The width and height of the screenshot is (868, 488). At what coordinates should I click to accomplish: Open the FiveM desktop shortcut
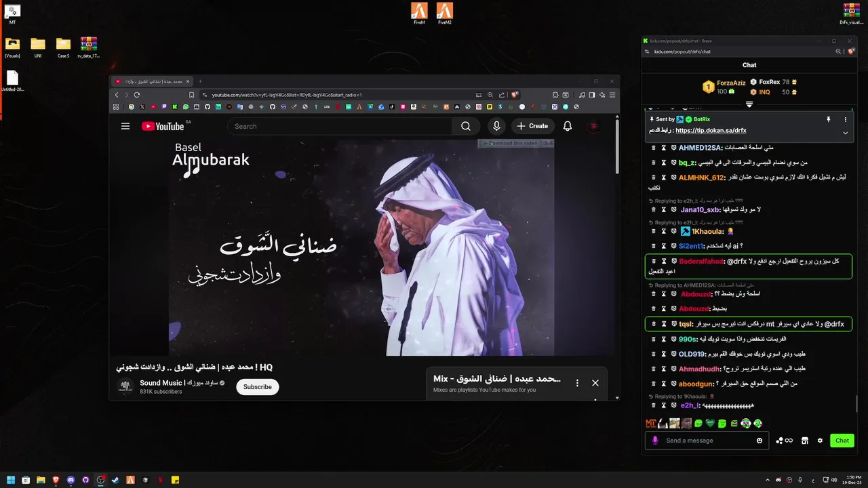coord(419,14)
